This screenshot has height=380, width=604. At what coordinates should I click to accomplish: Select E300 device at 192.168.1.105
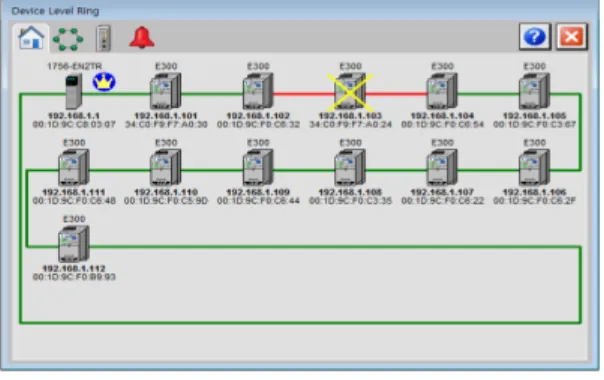534,91
